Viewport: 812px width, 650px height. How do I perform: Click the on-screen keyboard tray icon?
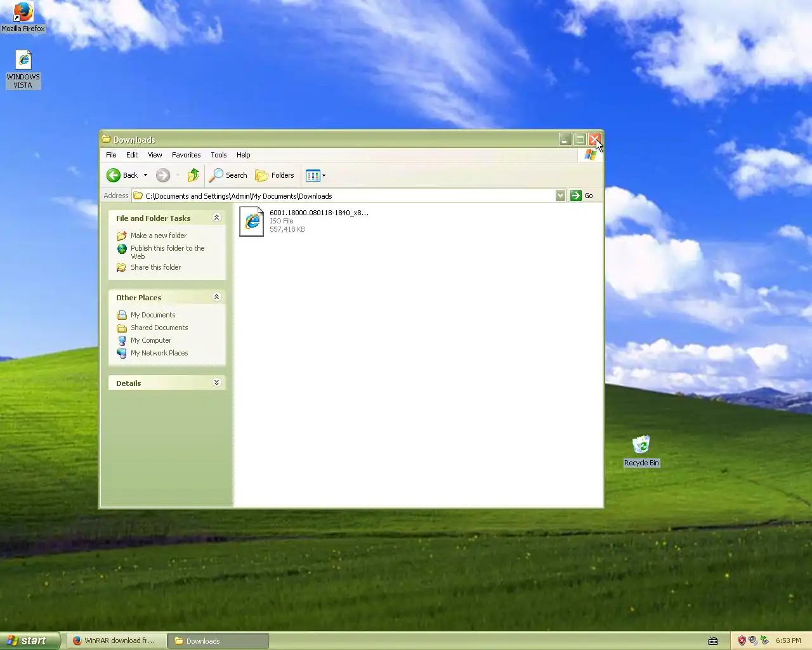[x=713, y=640]
